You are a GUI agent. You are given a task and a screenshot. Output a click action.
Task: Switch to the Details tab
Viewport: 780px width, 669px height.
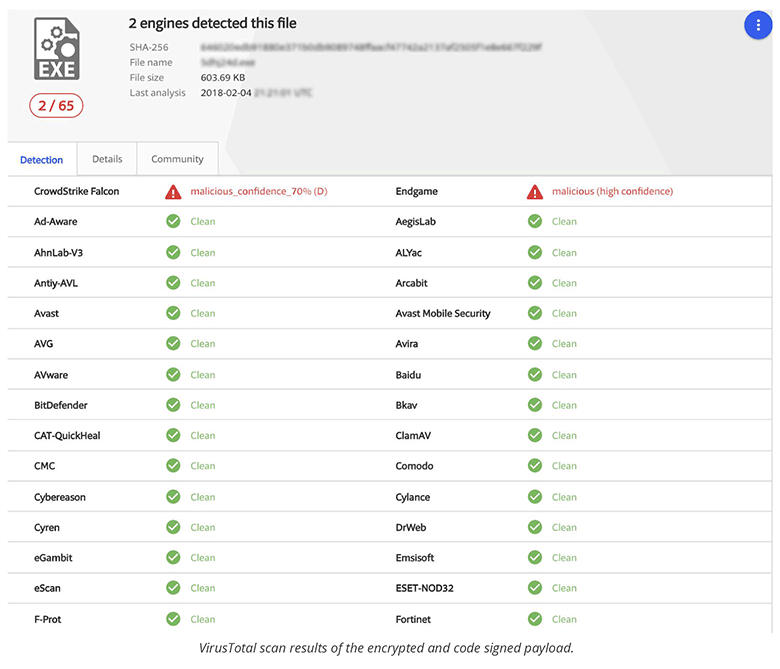[x=107, y=159]
